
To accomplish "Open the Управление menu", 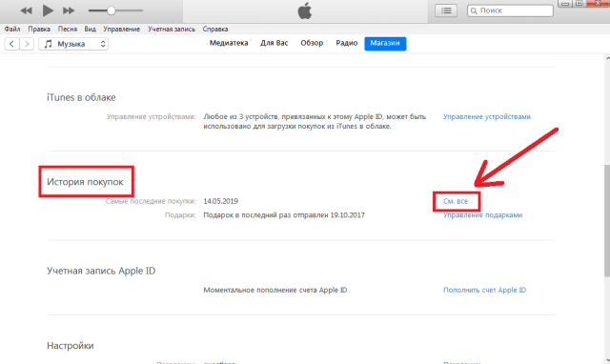I will (121, 30).
